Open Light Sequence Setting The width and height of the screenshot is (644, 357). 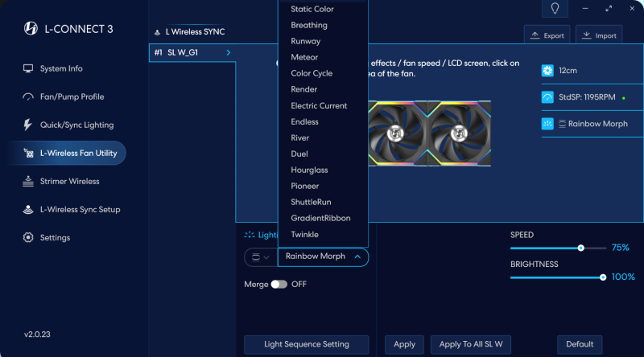(307, 344)
